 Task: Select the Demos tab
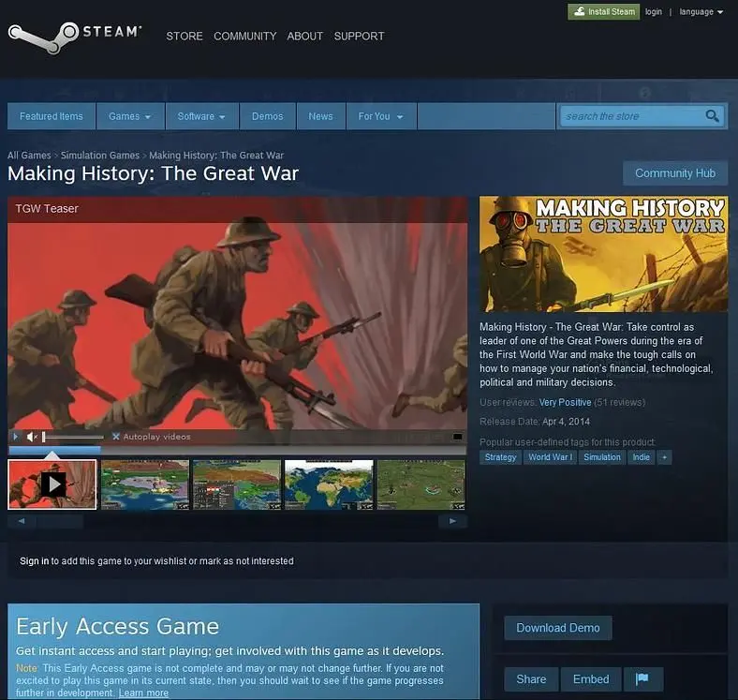[x=267, y=116]
